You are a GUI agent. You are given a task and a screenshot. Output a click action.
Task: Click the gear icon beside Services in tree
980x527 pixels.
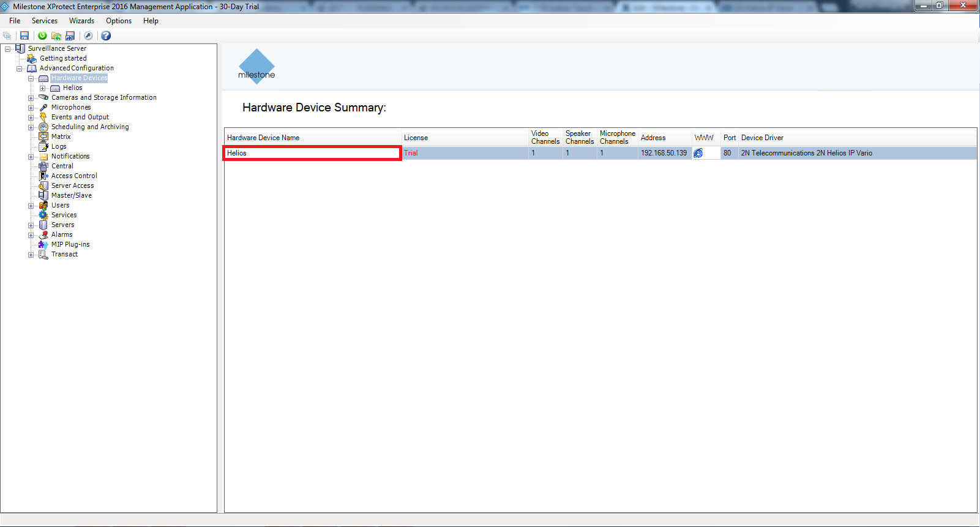pyautogui.click(x=43, y=215)
